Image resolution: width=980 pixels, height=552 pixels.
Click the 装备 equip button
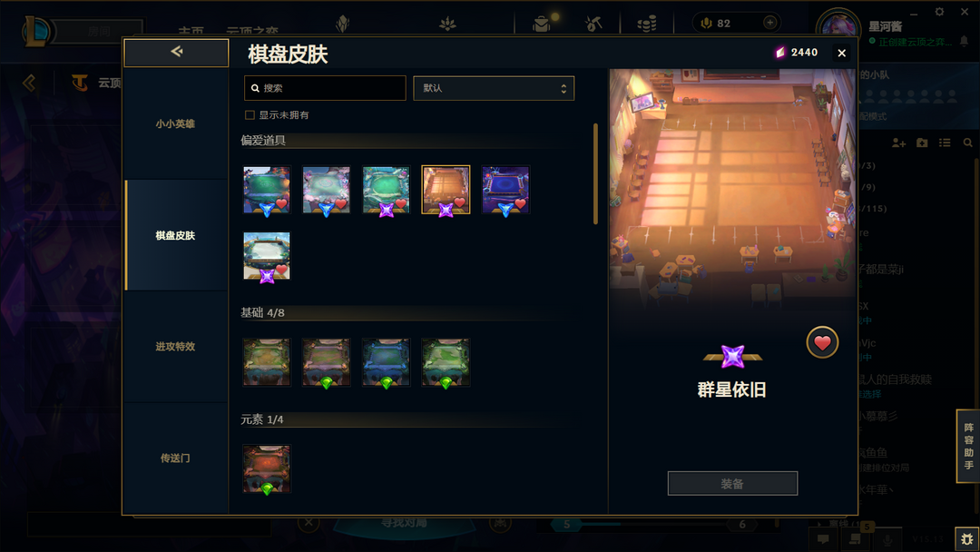tap(732, 483)
